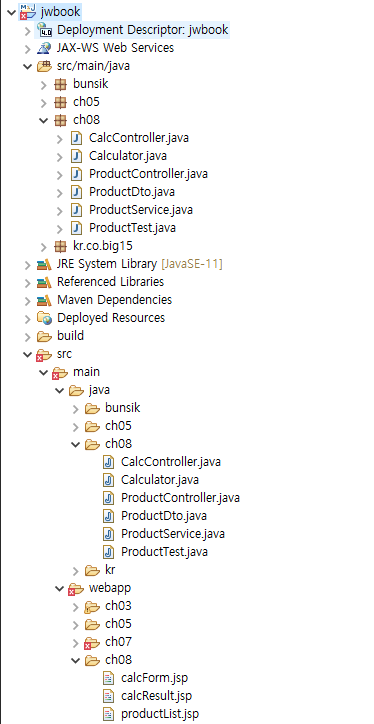The height and width of the screenshot is (724, 374).
Task: Expand JRE System Library node
Action: coord(27,265)
